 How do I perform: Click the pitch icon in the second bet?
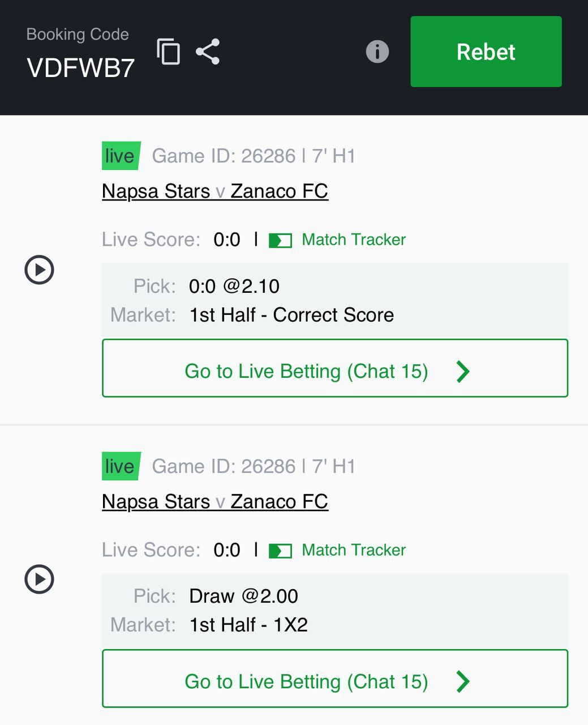pyautogui.click(x=280, y=551)
